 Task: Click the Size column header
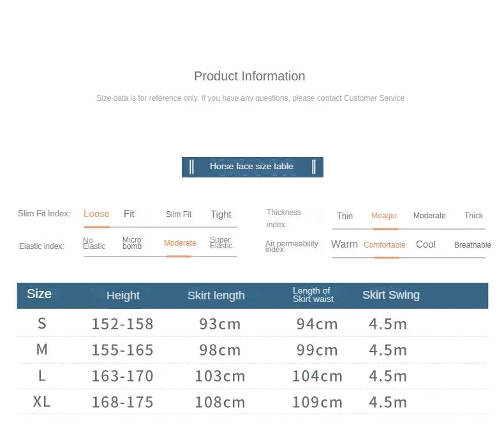[39, 294]
